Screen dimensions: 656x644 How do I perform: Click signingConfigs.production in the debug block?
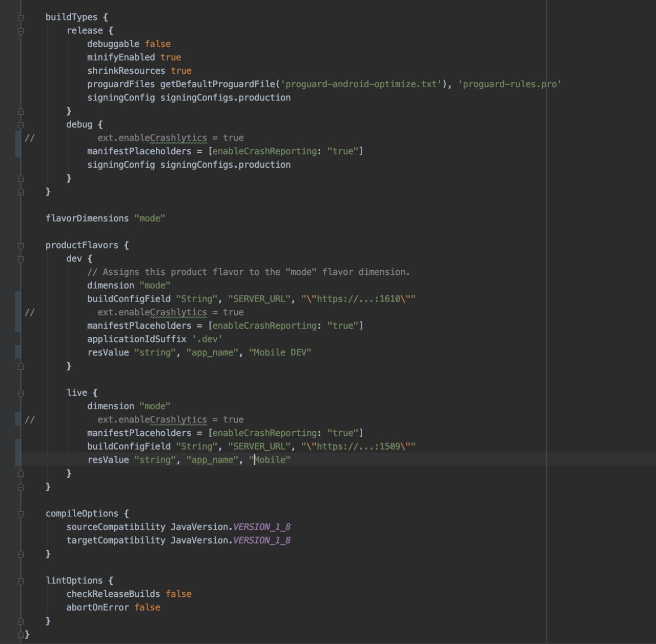[225, 165]
